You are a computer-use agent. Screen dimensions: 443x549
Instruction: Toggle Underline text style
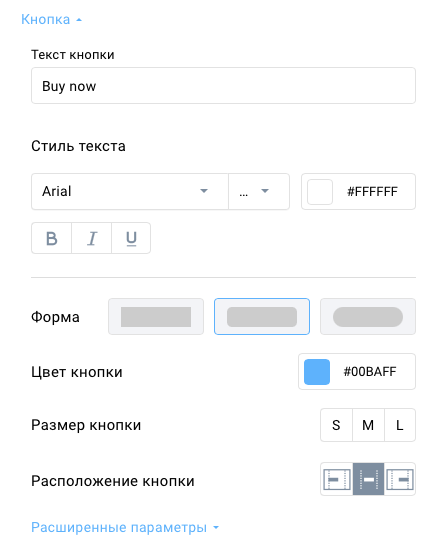[x=131, y=238]
